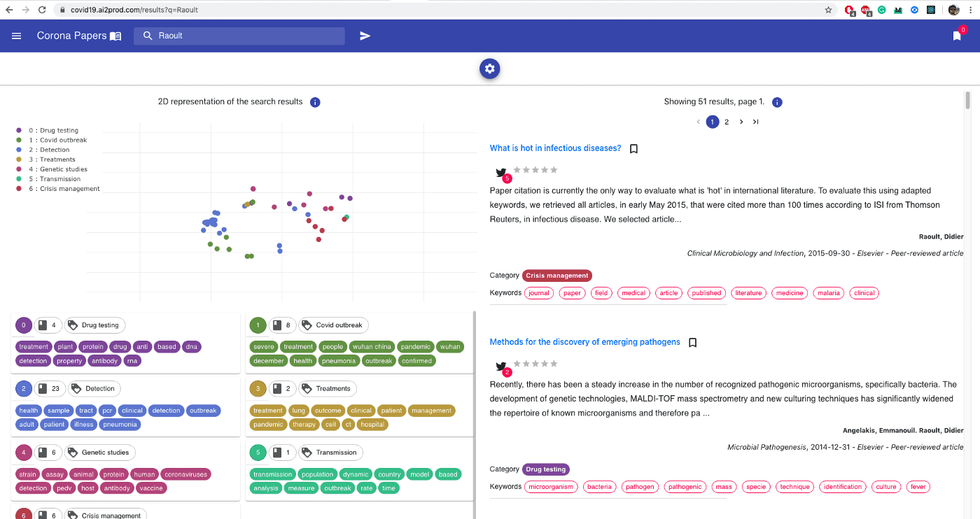Click Twitter icon for emerging pathogens paper
Viewport: 980px width, 519px height.
(x=501, y=367)
